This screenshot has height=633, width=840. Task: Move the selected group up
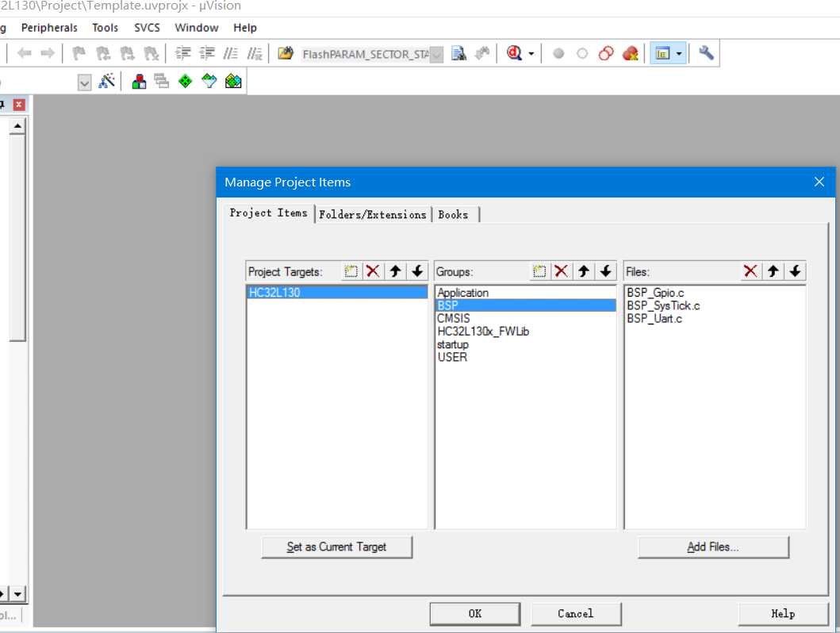click(x=584, y=271)
